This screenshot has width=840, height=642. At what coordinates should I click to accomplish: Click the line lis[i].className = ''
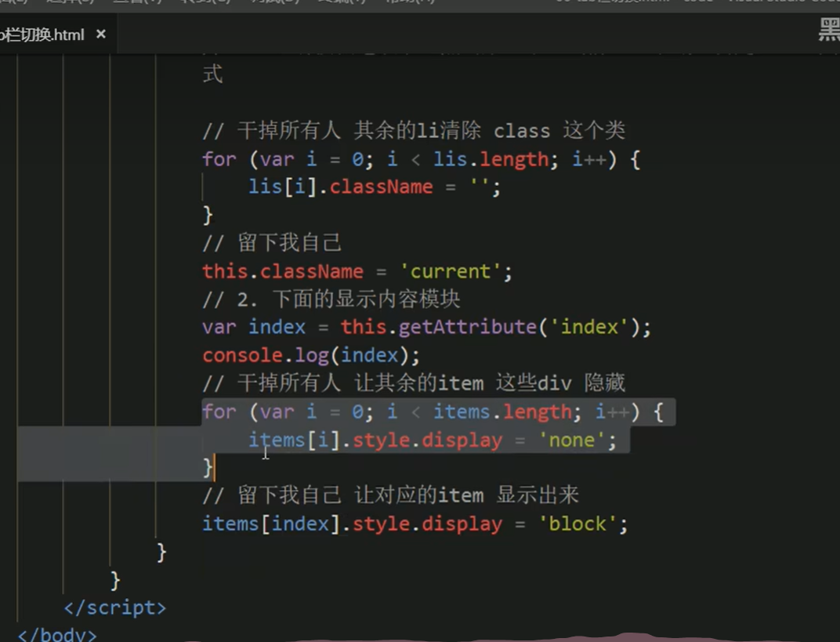click(x=374, y=187)
